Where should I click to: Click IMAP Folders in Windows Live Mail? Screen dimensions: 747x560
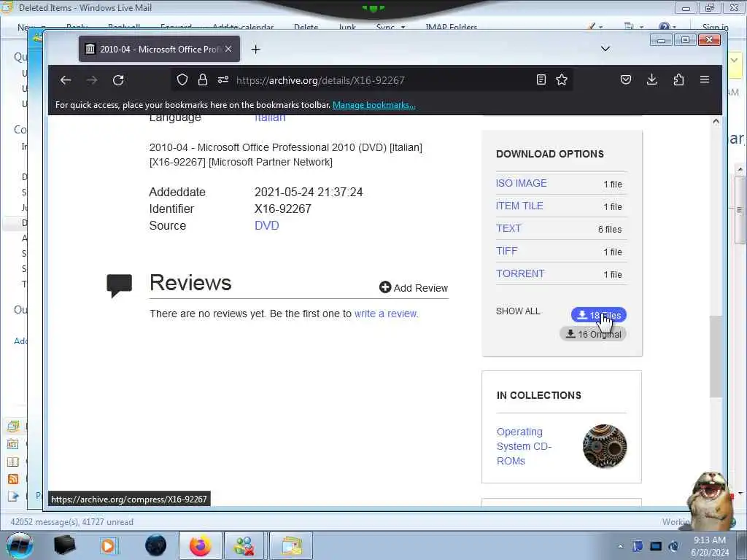tap(451, 27)
